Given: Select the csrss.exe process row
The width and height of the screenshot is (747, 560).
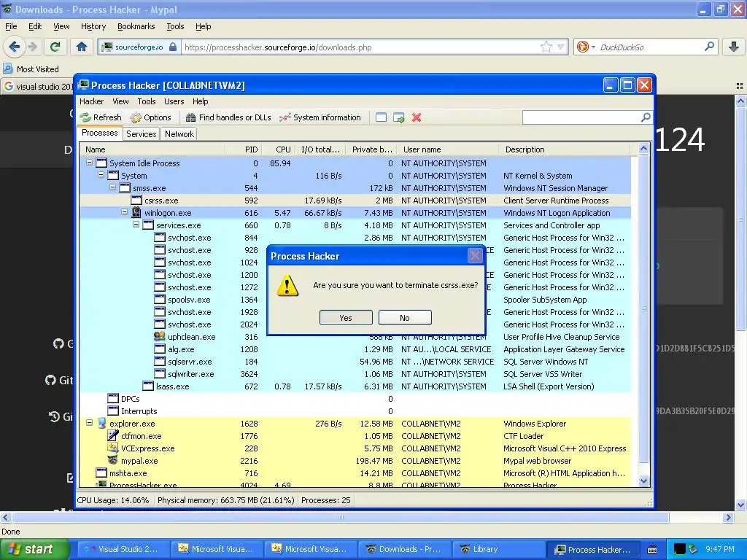Looking at the screenshot, I should pyautogui.click(x=355, y=201).
